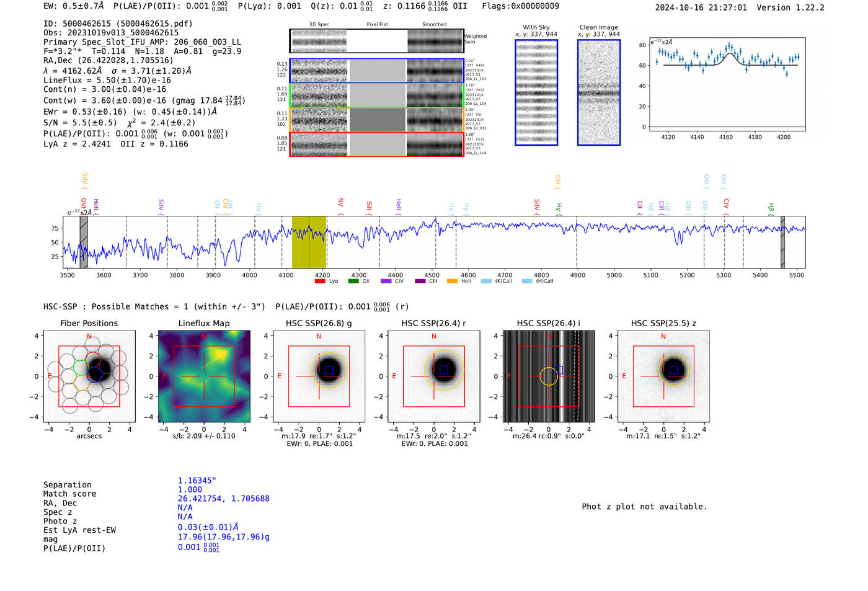This screenshot has width=868, height=591.
Task: Click the Gaussian emission line fit plot
Action: 727,84
